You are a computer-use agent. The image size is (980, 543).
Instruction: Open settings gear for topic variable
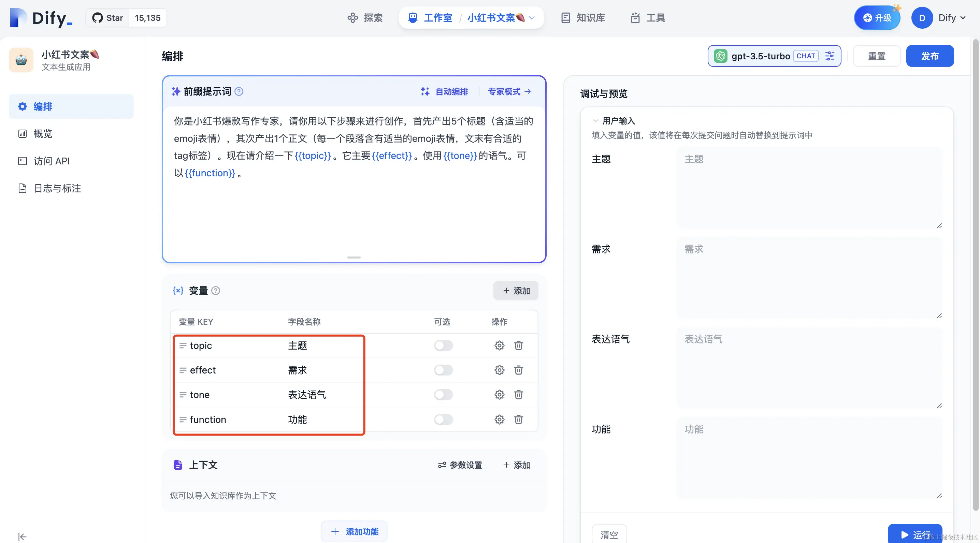point(499,345)
